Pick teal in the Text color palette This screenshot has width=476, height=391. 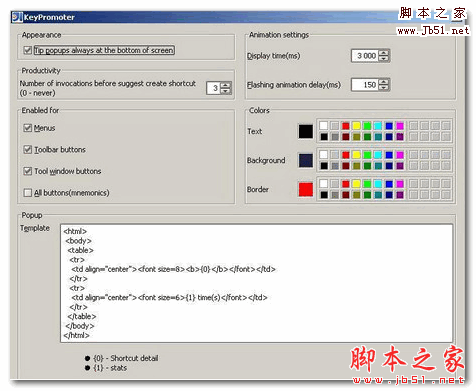[x=378, y=137]
